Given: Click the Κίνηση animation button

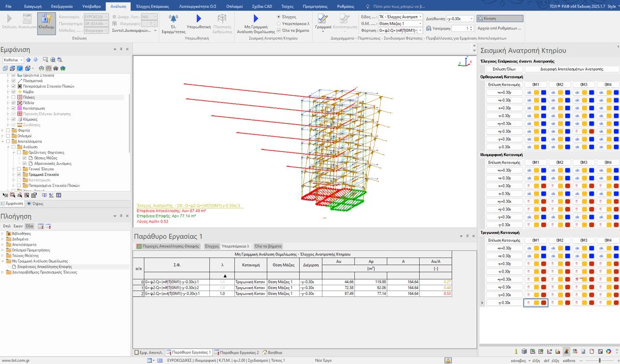Looking at the screenshot, I should point(500,19).
